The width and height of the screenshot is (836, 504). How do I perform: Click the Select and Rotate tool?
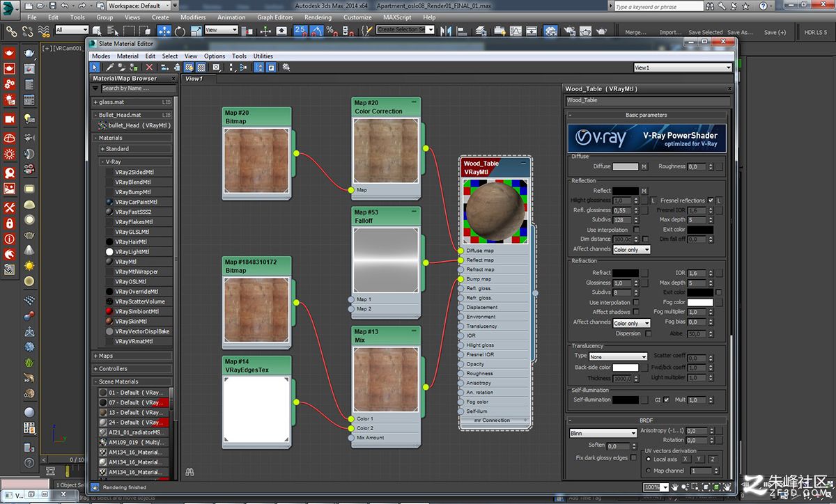click(180, 31)
